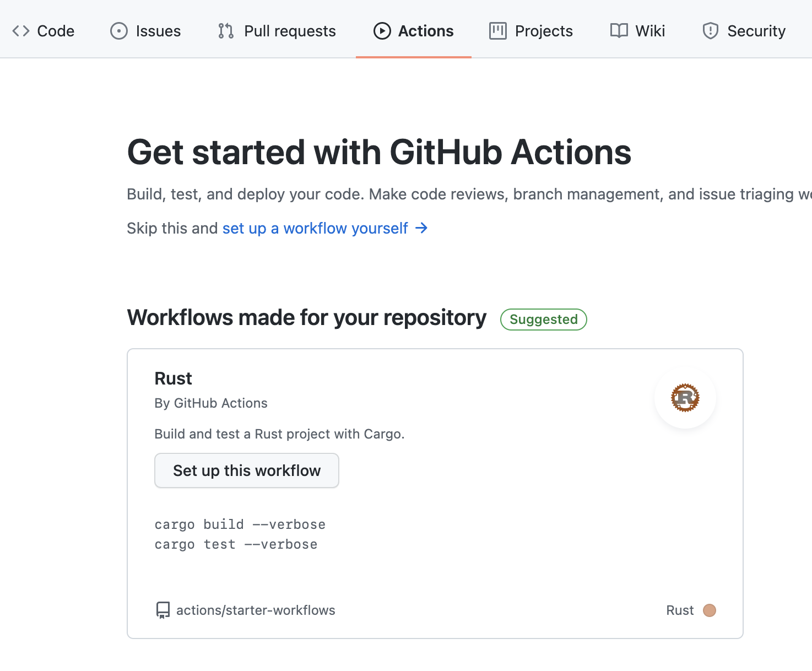This screenshot has width=812, height=671.
Task: Click the repository book icon beside actions/starter-workflows
Action: point(162,610)
